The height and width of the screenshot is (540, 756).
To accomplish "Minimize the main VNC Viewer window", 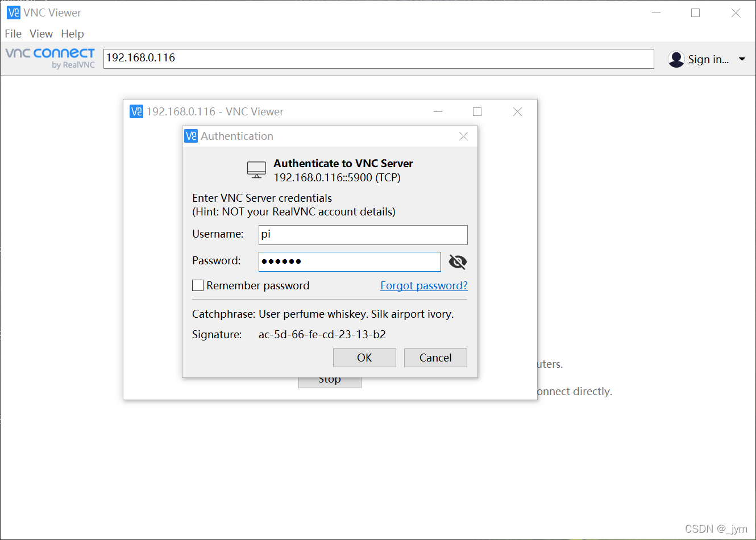I will pyautogui.click(x=656, y=13).
